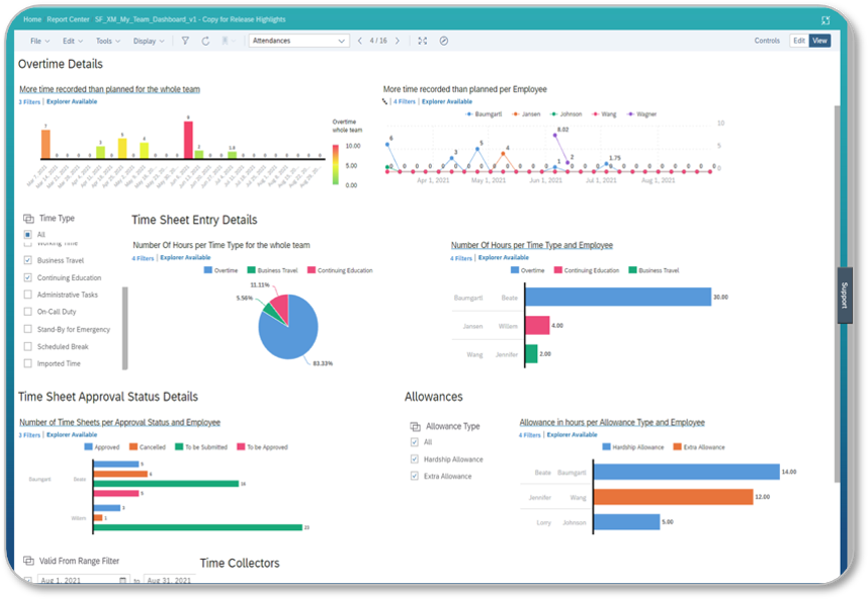Navigate to Home breadcrumb
This screenshot has height=599, width=868.
32,19
